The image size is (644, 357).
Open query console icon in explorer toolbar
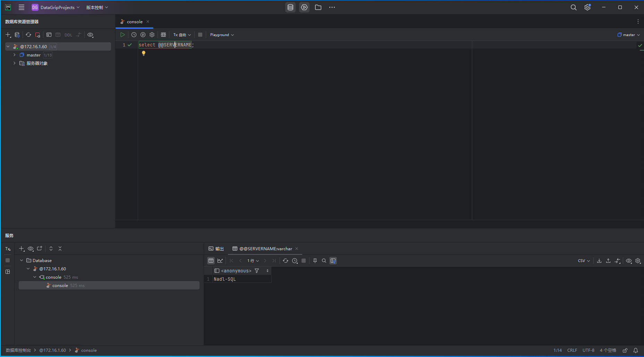(49, 35)
